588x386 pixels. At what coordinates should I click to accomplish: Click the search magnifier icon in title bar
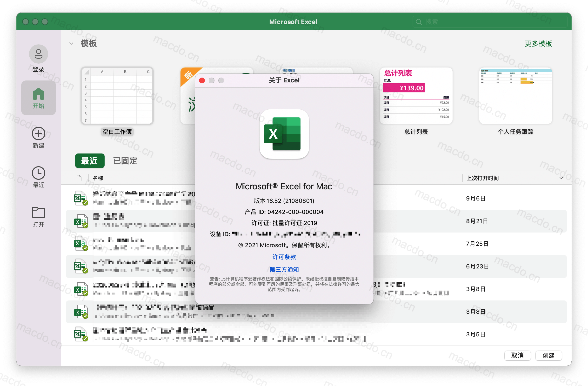[419, 22]
